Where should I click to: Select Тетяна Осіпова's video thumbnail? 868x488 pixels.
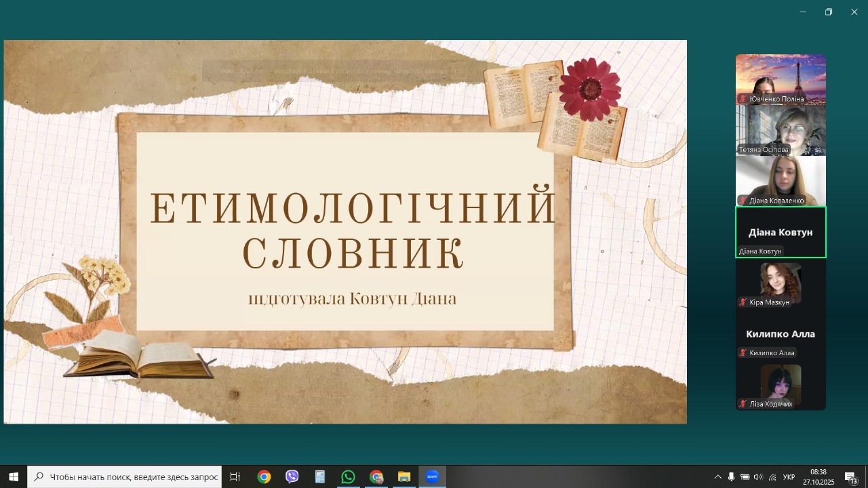pos(781,130)
